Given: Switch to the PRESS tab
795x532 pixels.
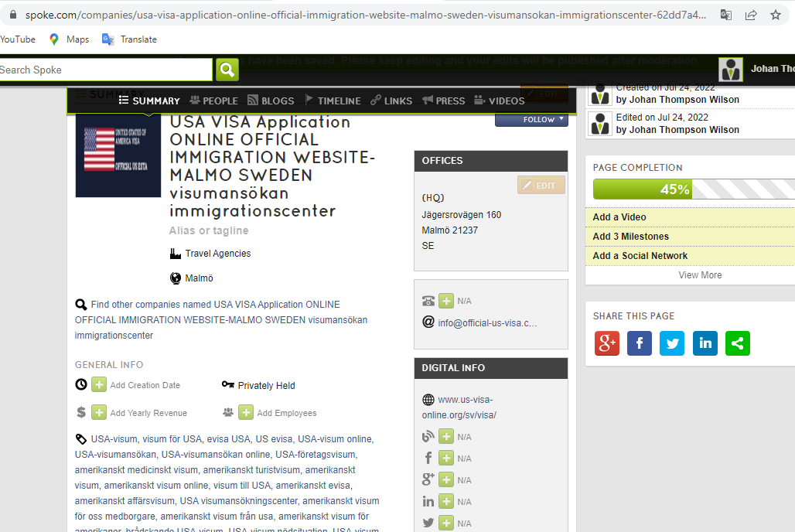Looking at the screenshot, I should 444,101.
